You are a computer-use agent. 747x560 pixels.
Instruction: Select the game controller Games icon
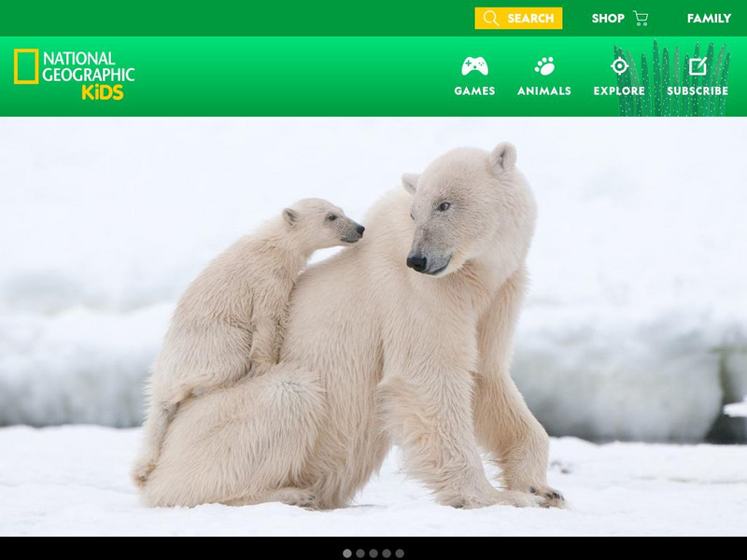[474, 66]
